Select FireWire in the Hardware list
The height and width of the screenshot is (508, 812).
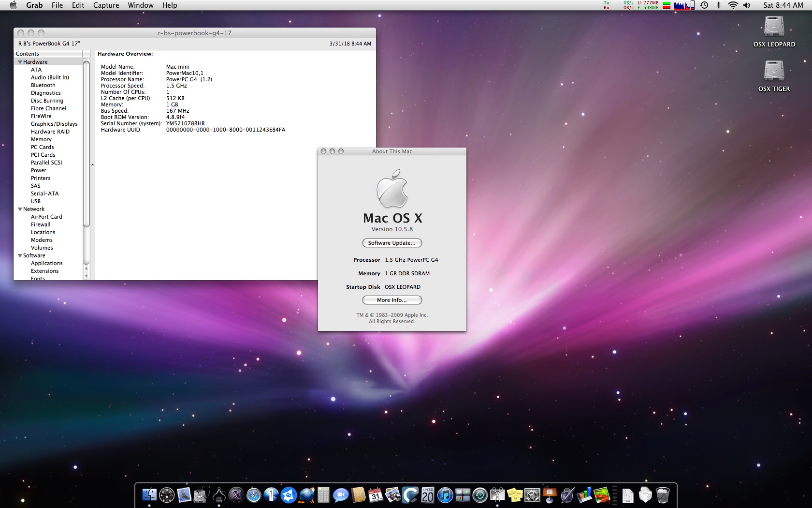(41, 116)
